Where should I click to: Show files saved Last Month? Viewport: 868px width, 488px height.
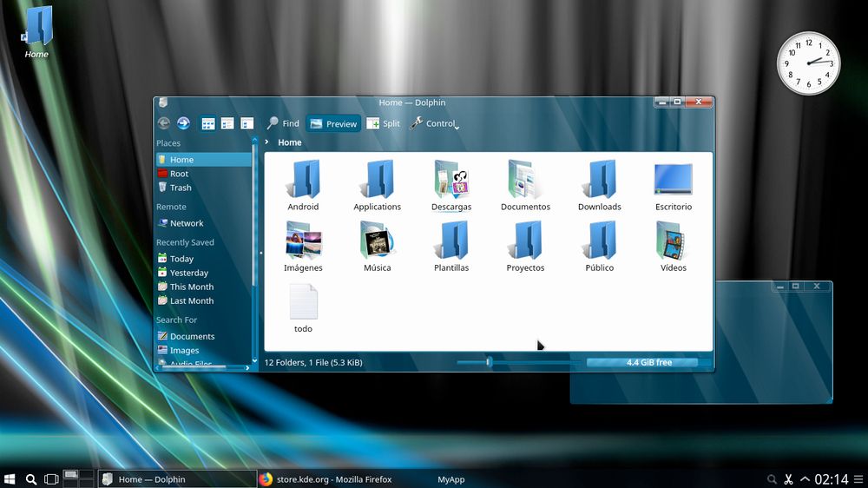coord(203,300)
